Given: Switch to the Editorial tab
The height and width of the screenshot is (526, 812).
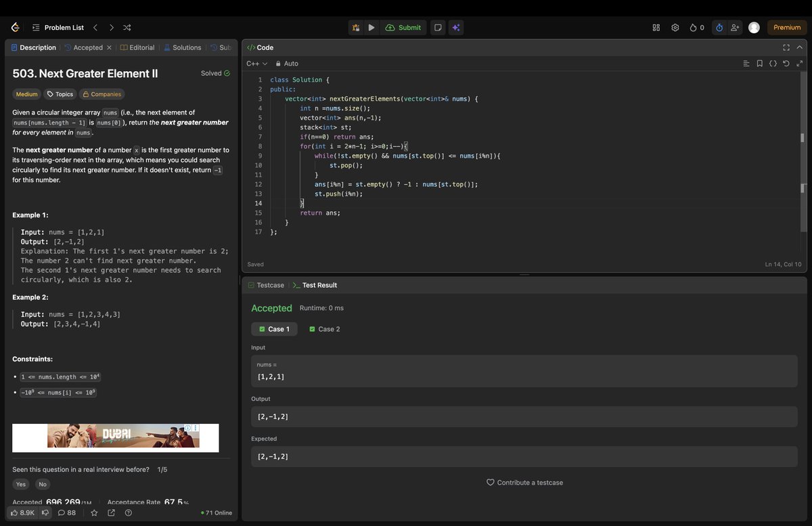Looking at the screenshot, I should 137,47.
